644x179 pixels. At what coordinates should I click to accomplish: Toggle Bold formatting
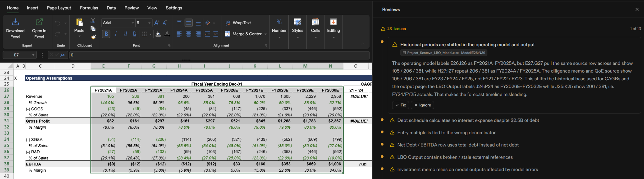[106, 34]
